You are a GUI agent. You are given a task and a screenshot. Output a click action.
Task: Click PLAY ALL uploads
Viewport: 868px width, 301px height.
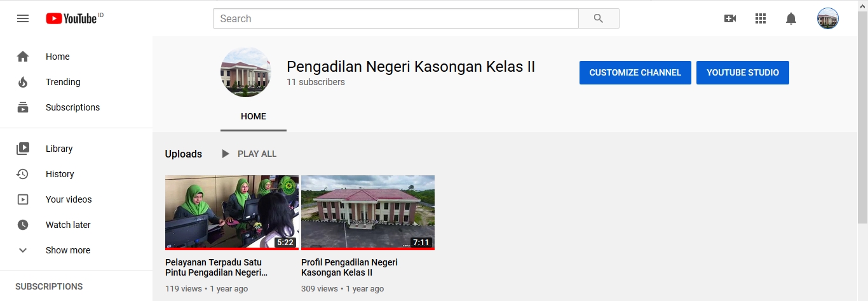pyautogui.click(x=249, y=154)
